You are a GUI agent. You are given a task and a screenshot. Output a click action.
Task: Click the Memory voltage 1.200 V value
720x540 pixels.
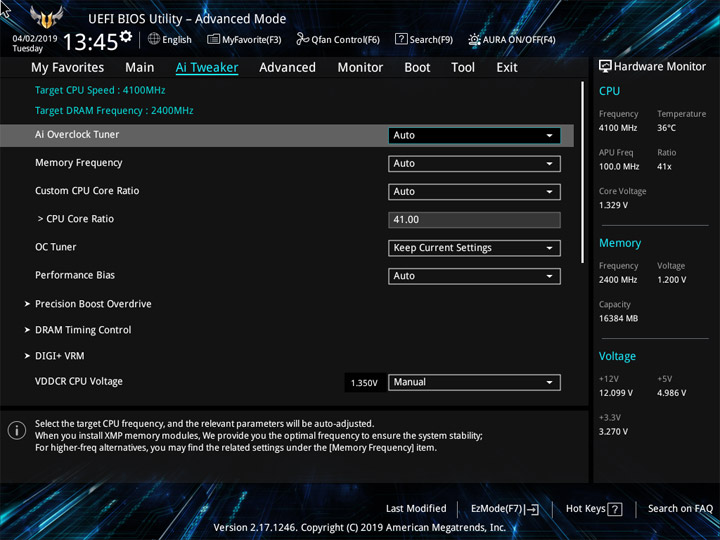(671, 280)
